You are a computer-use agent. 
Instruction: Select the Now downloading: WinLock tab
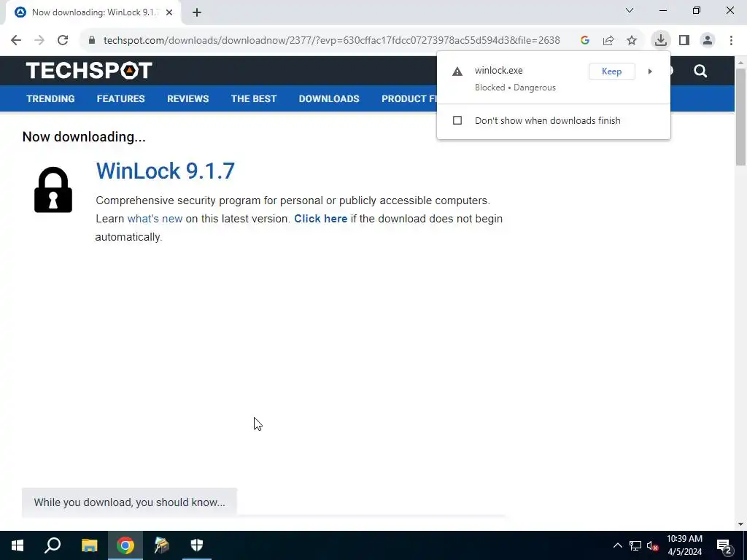point(93,12)
